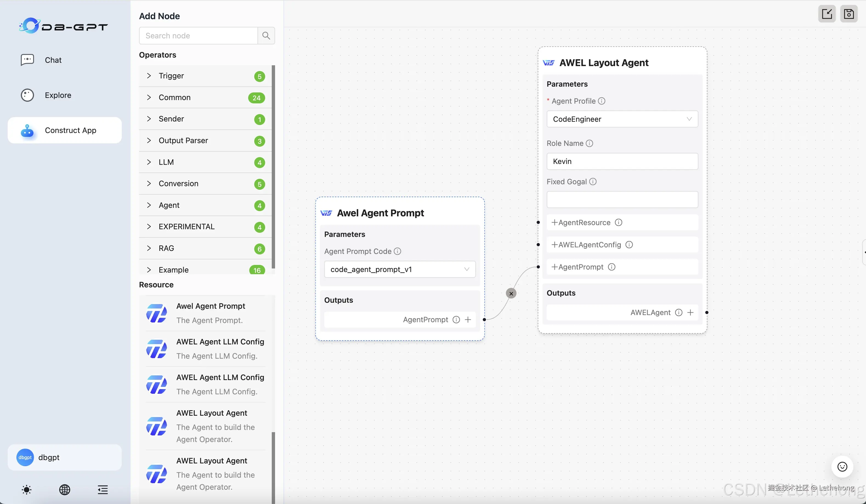Open the Chat menu item
Screen dimensions: 866x504
[53, 60]
